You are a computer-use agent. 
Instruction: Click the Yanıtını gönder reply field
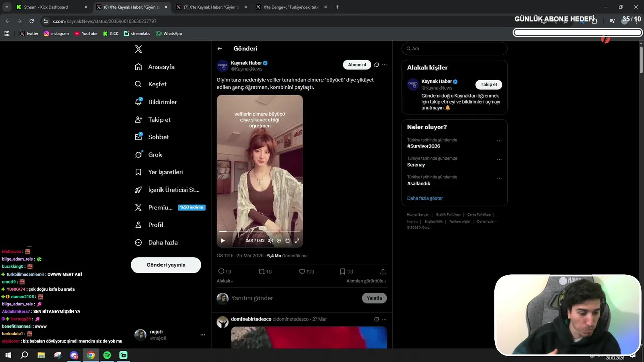tap(294, 298)
